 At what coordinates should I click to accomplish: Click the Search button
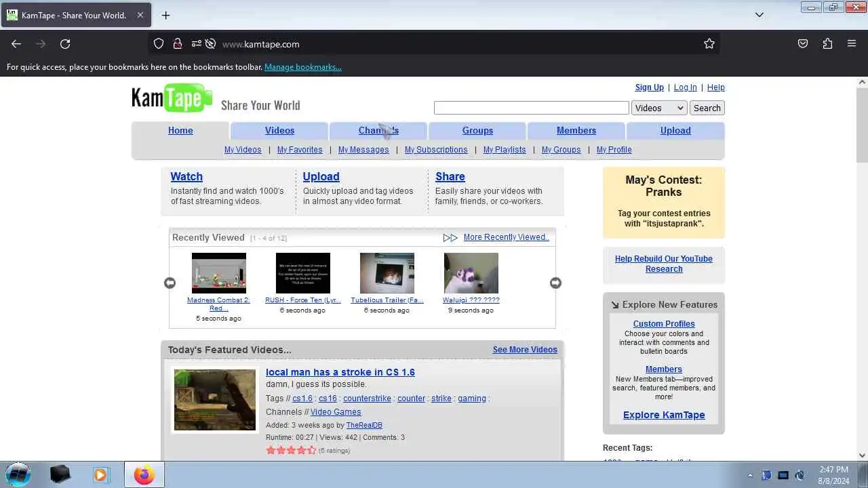tap(707, 108)
